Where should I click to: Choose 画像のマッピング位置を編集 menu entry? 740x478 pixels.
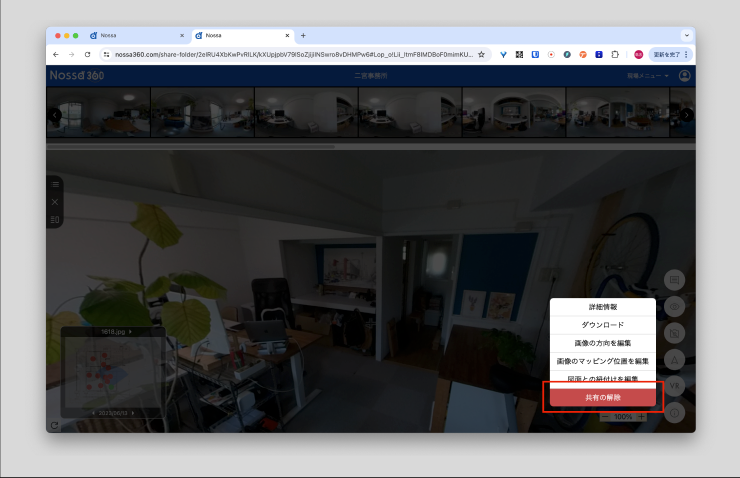coord(603,361)
